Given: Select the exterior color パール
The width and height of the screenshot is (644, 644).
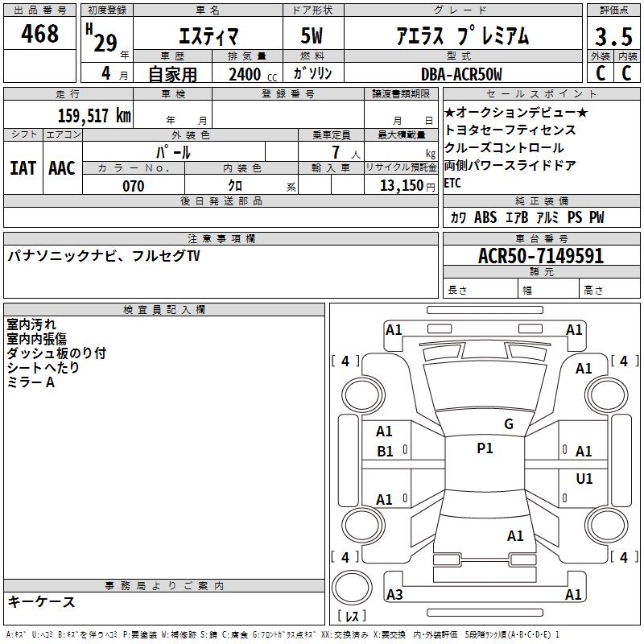Looking at the screenshot, I should (173, 152).
